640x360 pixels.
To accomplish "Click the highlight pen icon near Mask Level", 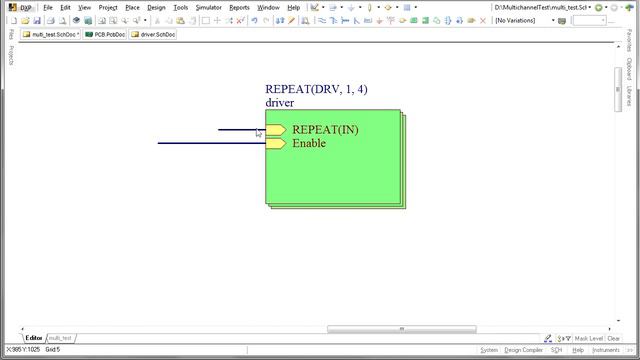I will pyautogui.click(x=548, y=338).
